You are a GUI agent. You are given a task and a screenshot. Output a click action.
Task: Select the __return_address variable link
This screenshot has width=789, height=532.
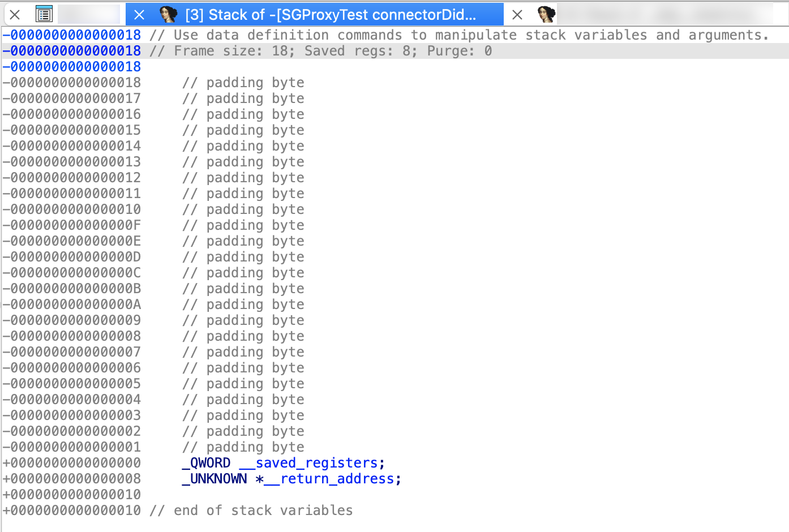331,478
